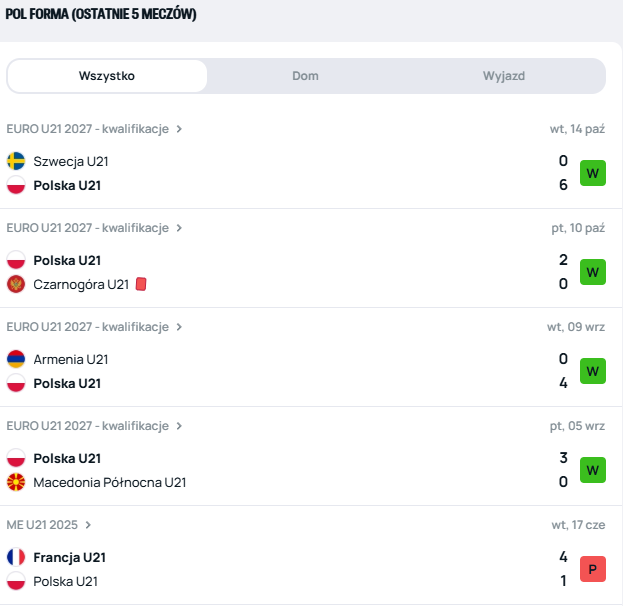Screen dimensions: 623x606
Task: Click the North Macedonia flag icon
Action: 16,483
